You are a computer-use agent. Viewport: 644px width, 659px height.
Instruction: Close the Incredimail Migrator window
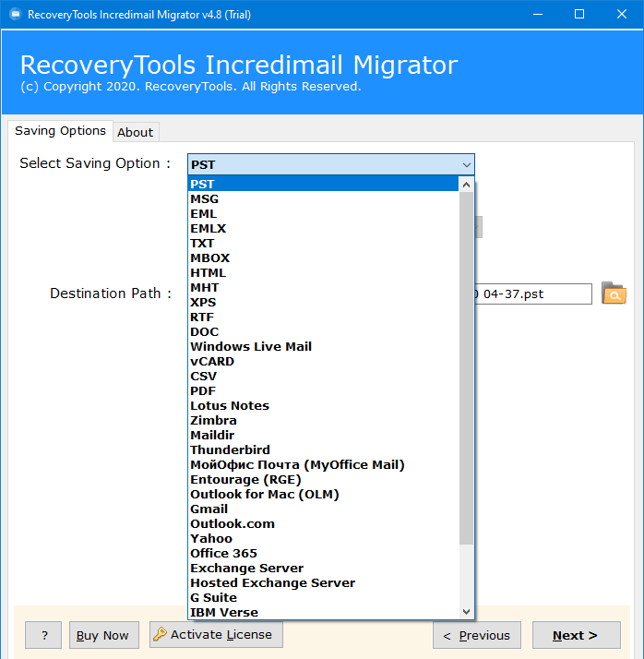(622, 14)
